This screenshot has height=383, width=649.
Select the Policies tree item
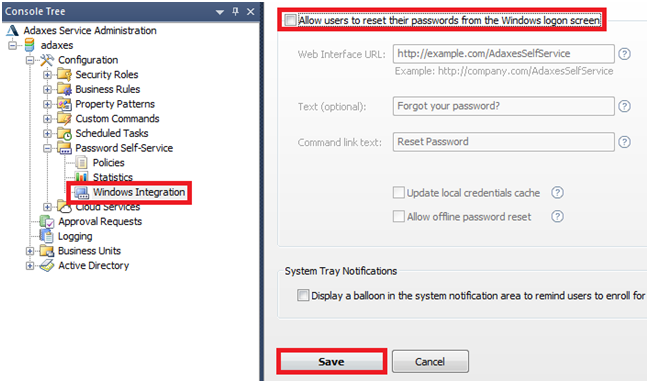108,163
